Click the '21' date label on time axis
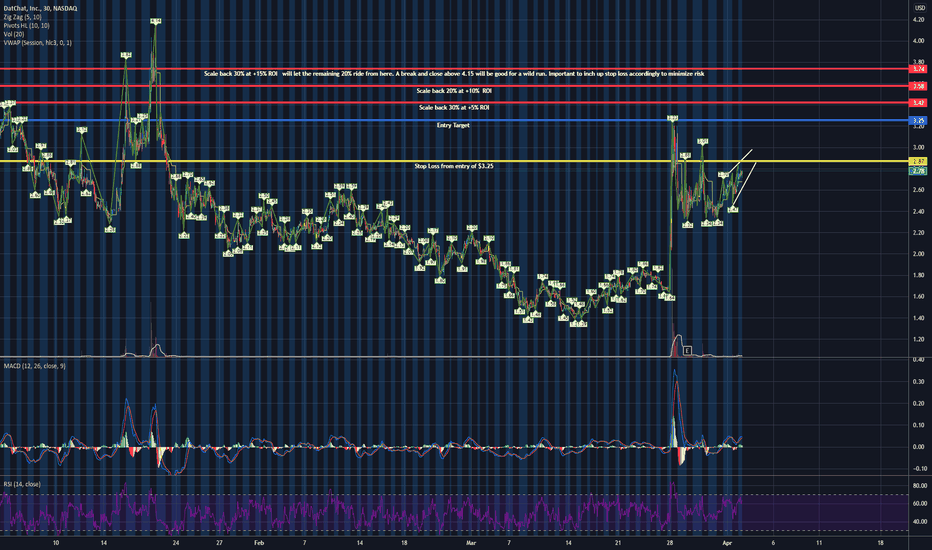 click(x=618, y=543)
